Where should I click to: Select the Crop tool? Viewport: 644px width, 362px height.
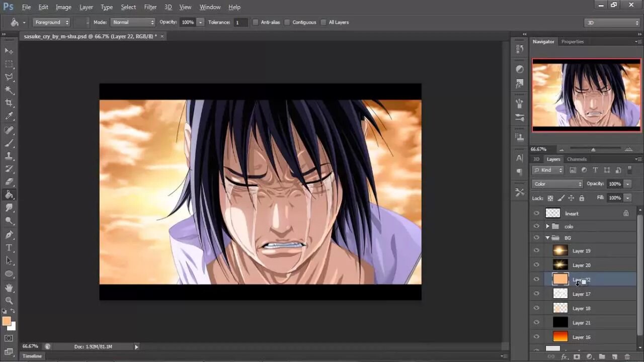9,103
